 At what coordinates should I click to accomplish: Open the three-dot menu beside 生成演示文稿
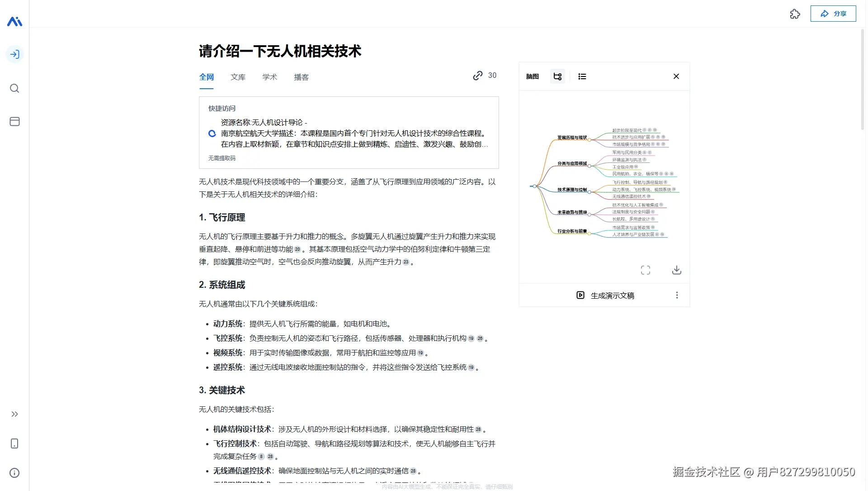coord(677,295)
